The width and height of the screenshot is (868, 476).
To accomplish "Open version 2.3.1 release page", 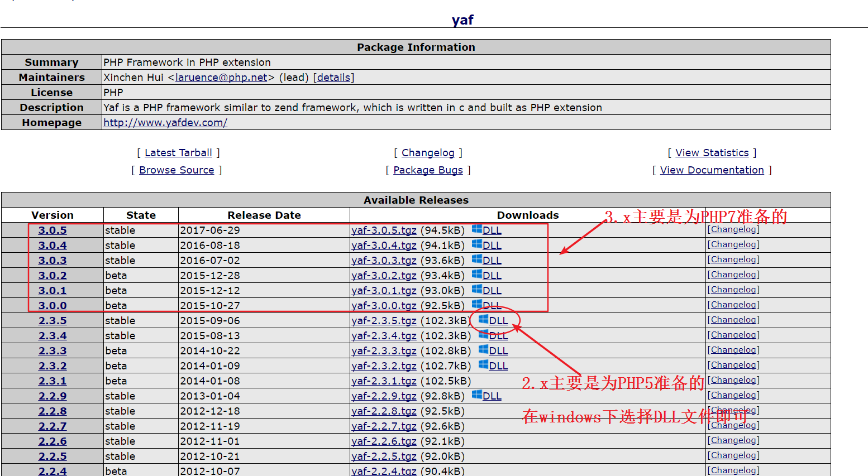I will click(53, 381).
